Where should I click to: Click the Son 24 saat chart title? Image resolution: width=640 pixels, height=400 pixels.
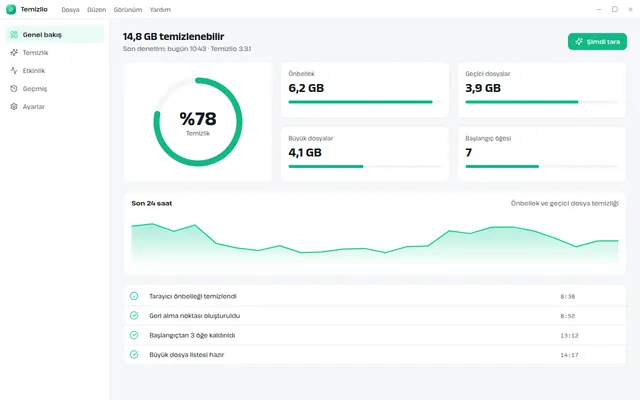click(x=151, y=203)
